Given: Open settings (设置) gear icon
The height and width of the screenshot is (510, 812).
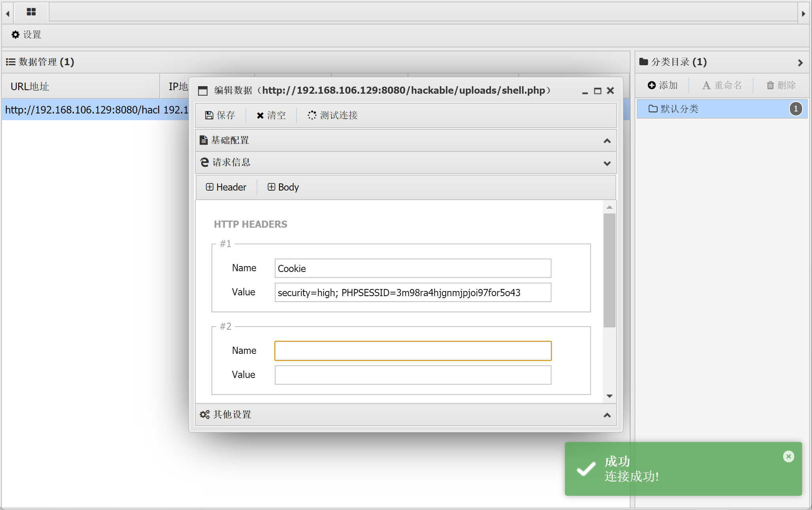Looking at the screenshot, I should pos(15,35).
